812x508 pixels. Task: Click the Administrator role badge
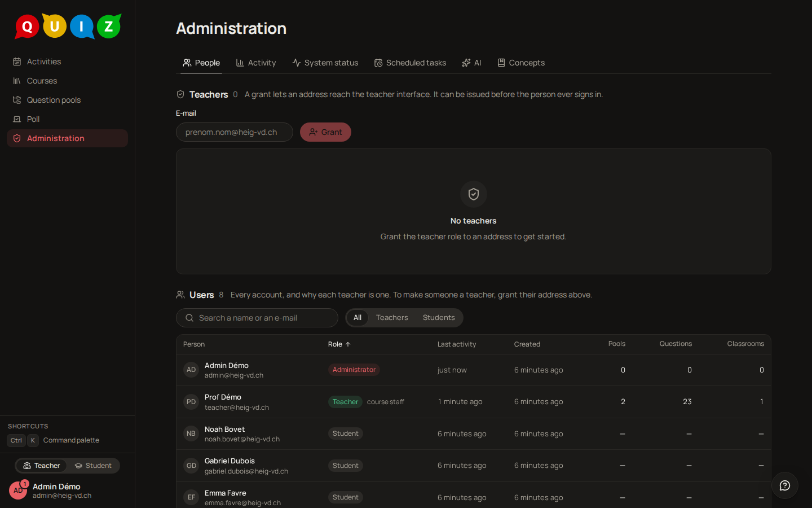[x=354, y=370]
